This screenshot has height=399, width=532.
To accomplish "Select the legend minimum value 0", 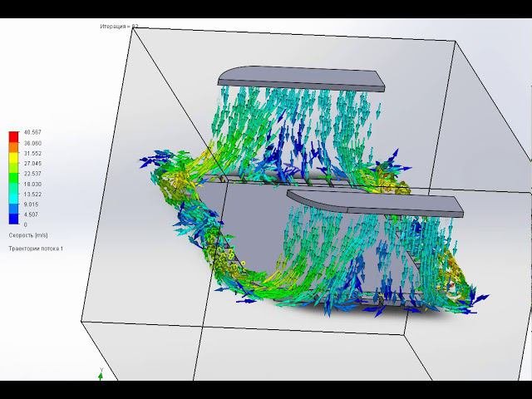I will click(x=26, y=224).
